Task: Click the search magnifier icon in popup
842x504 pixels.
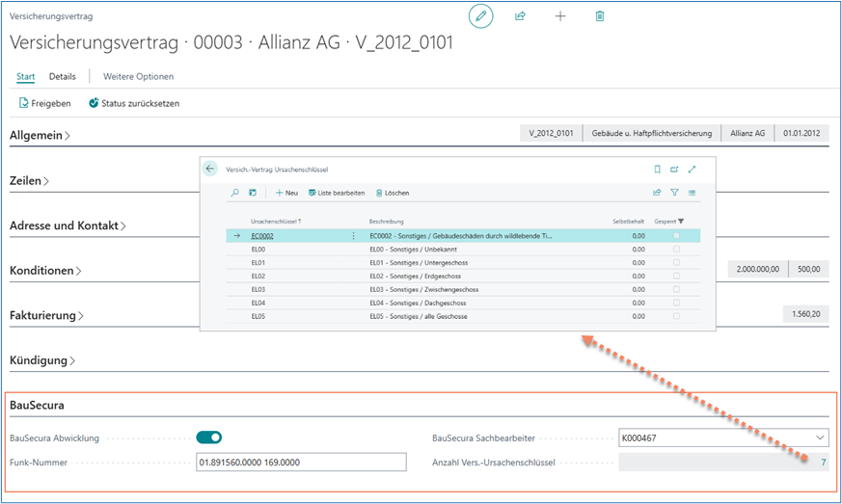Action: 234,193
